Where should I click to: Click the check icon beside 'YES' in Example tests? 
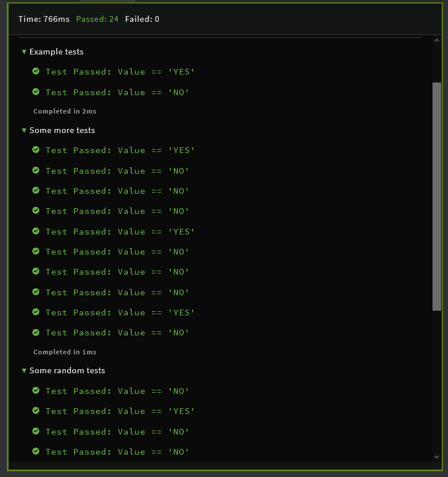click(x=36, y=71)
